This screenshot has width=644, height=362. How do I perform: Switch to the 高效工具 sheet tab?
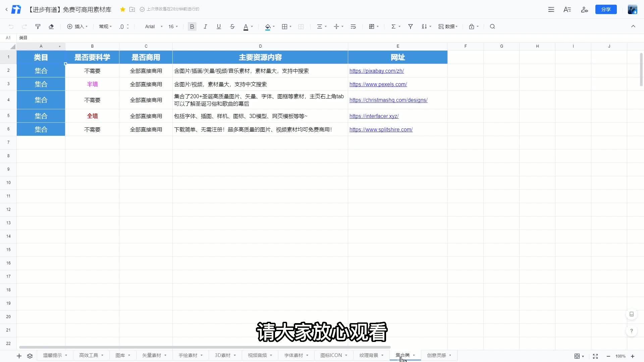point(89,355)
